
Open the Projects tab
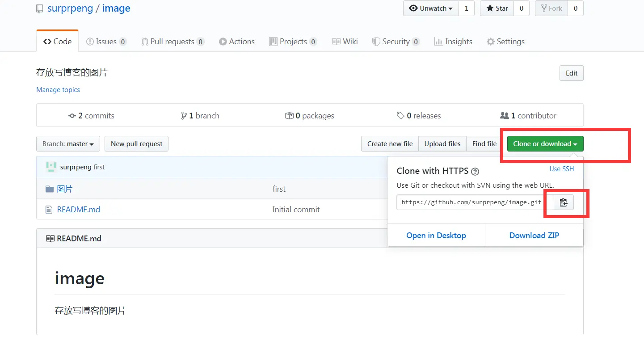293,42
